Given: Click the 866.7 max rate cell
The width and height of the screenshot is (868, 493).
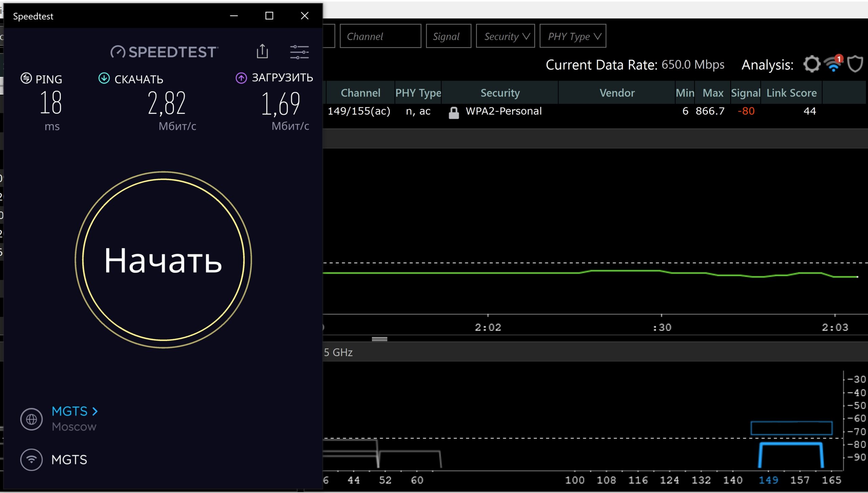Looking at the screenshot, I should [x=710, y=111].
